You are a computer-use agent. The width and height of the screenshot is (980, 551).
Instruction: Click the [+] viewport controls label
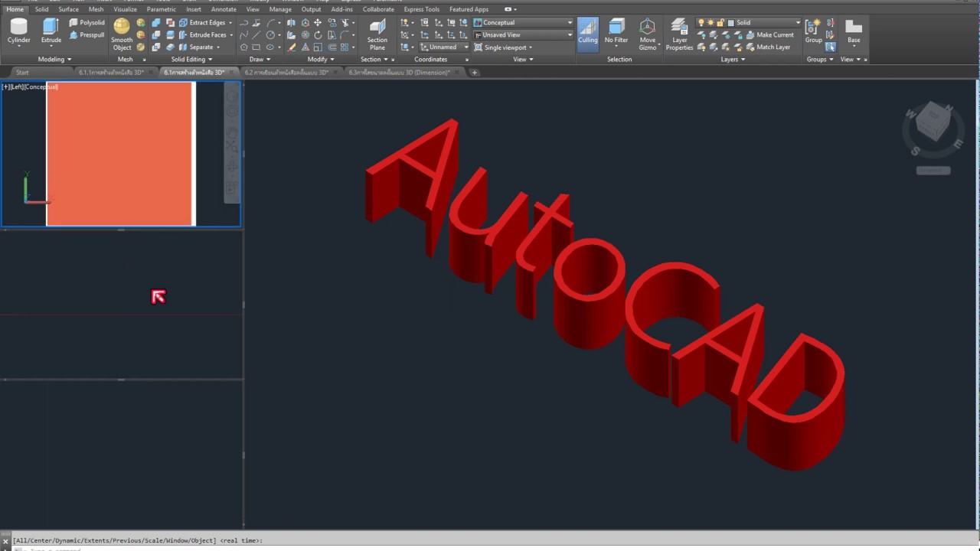pos(5,86)
